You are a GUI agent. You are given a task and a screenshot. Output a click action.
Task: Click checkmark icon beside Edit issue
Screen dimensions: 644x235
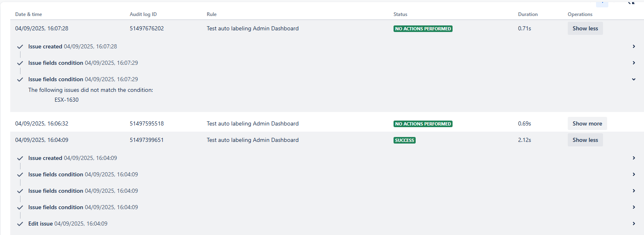(x=20, y=224)
